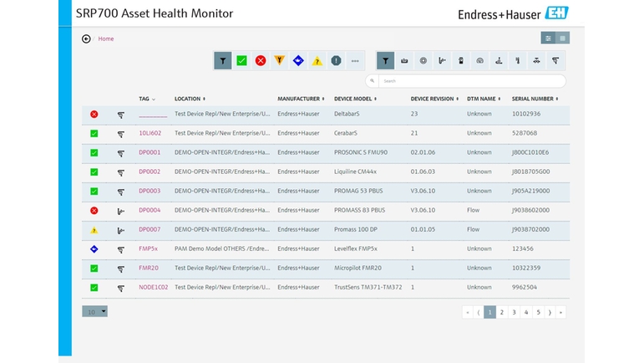Select the concentric-circles device-type filter icon
The width and height of the screenshot is (644, 363).
[423, 61]
